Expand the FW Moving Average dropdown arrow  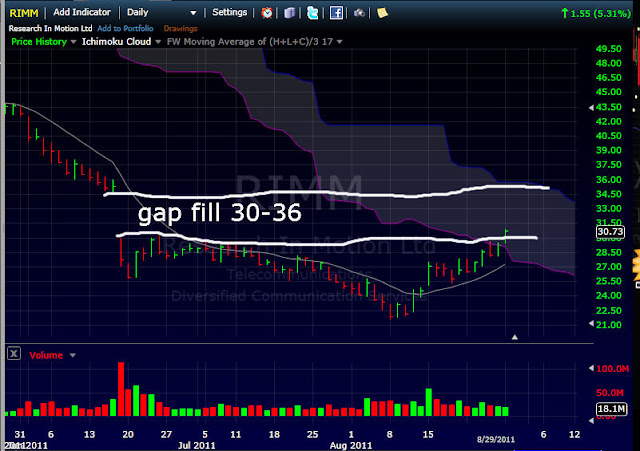point(339,42)
